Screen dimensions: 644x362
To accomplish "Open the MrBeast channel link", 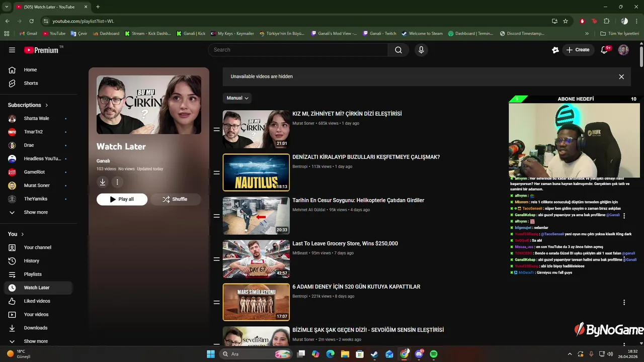I will pos(300,253).
